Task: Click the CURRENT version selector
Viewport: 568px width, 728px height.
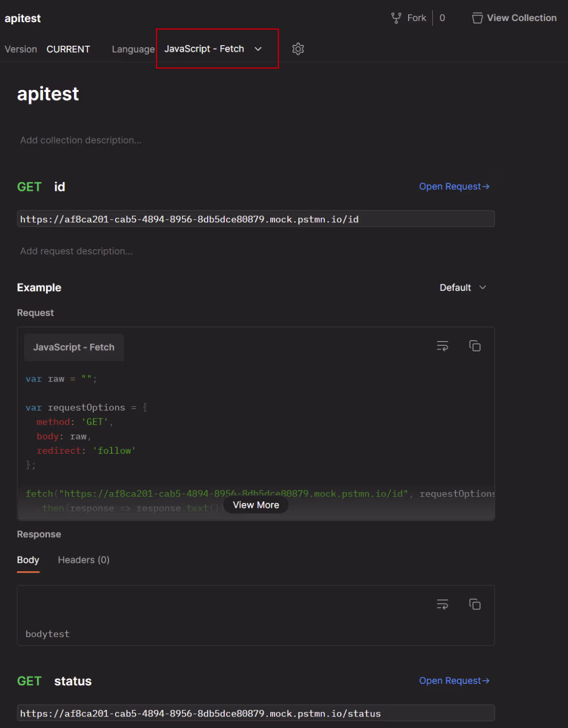Action: tap(68, 49)
